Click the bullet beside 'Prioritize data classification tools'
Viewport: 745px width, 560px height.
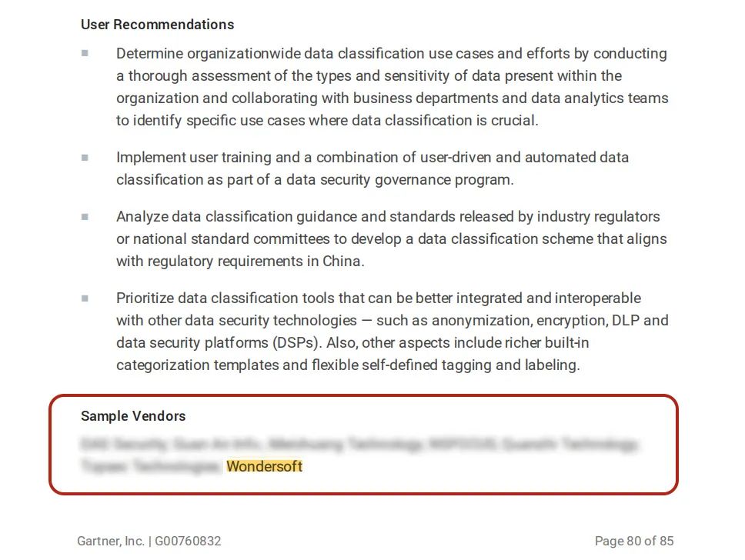[x=85, y=298]
